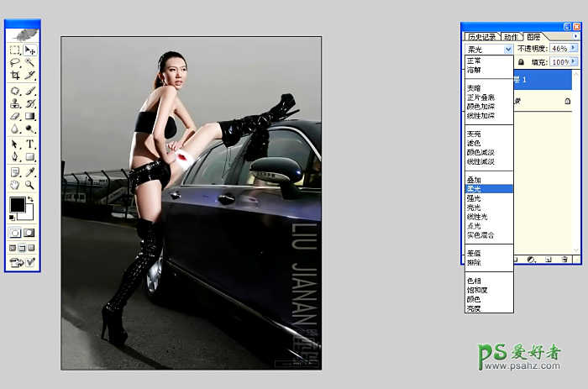588x389 pixels.
Task: Pick the Crop tool
Action: tap(15, 76)
